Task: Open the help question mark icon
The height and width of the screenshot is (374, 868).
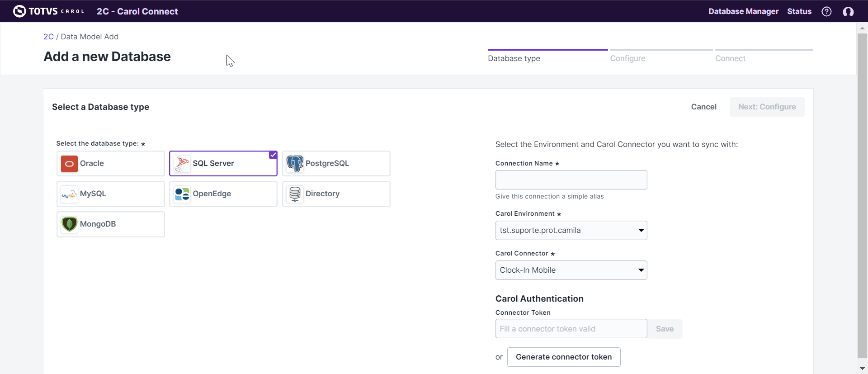Action: tap(826, 11)
